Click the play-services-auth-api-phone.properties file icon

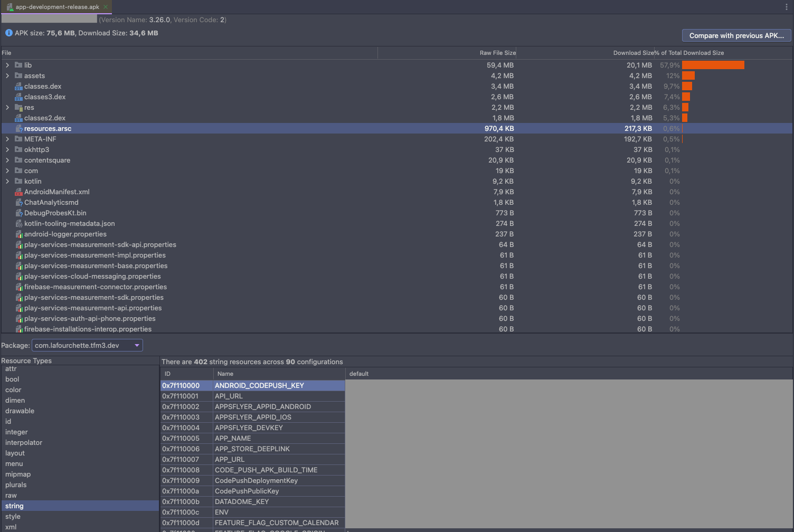point(19,319)
